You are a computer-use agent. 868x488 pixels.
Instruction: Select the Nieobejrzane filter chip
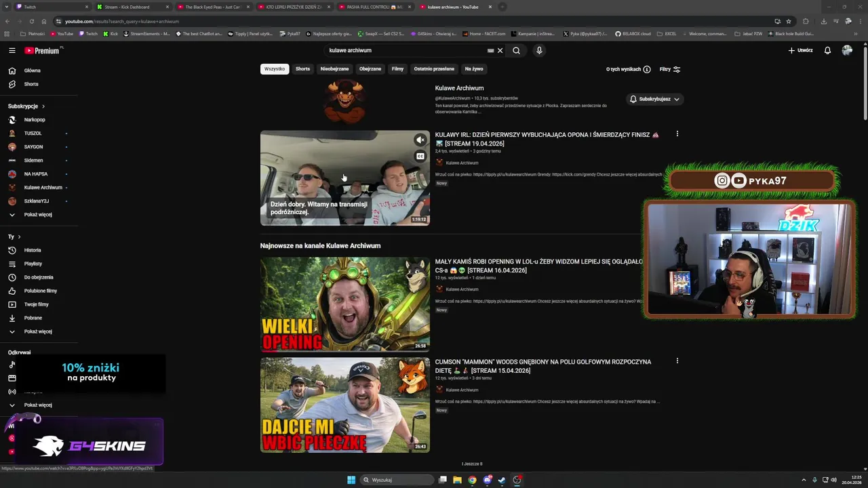point(334,68)
